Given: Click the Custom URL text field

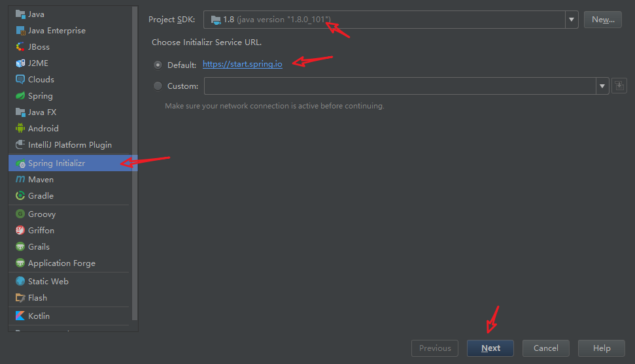Looking at the screenshot, I should [x=400, y=86].
